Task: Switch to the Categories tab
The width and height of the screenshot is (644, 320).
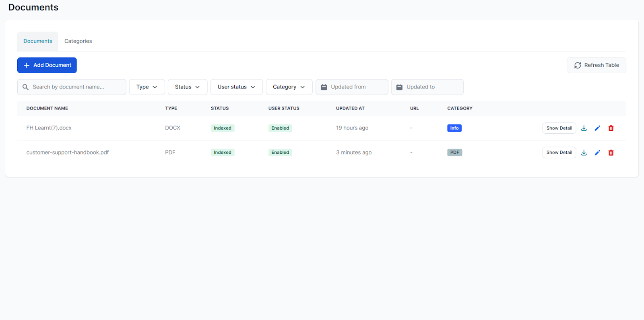Action: pos(78,41)
